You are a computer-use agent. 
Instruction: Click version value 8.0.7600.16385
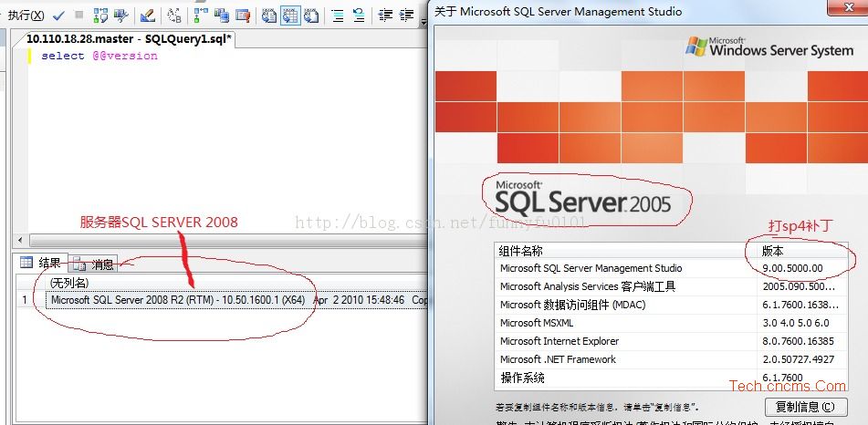[x=798, y=341]
